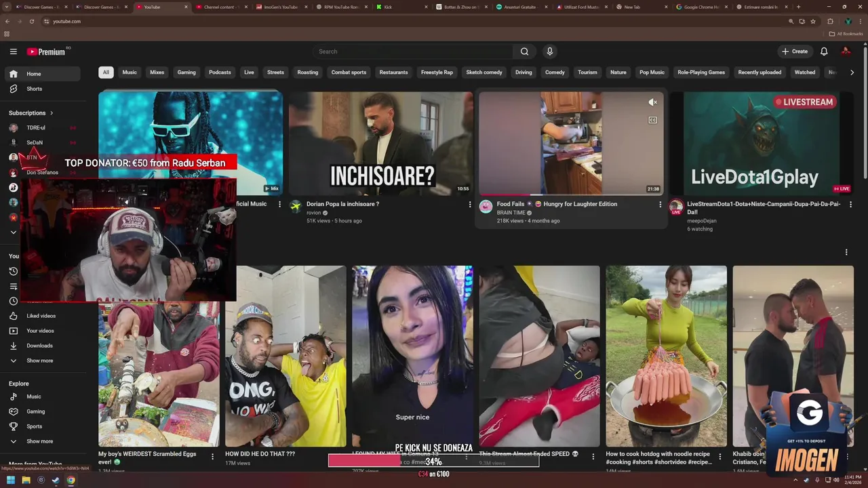
Task: Click the search magnifier button
Action: [524, 52]
